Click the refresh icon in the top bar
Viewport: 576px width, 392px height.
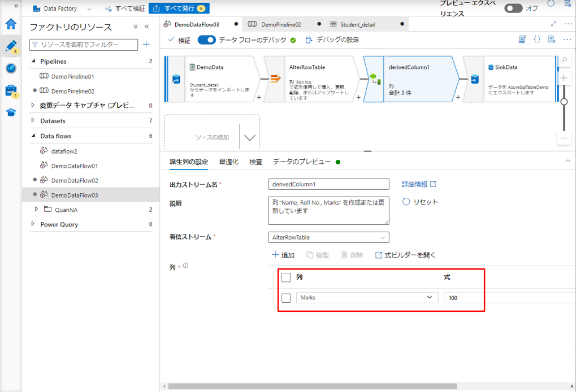point(551,3)
